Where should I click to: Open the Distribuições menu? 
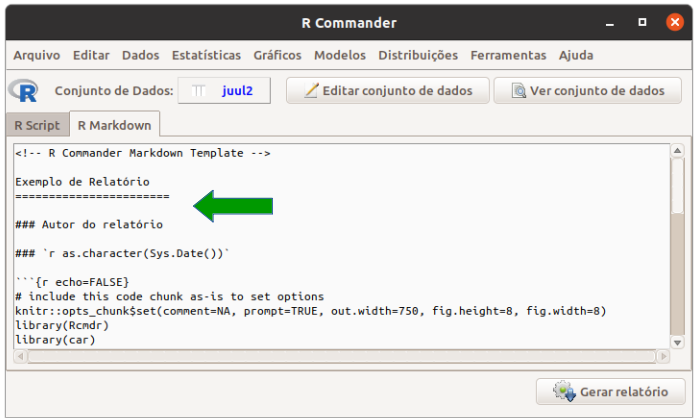point(418,55)
